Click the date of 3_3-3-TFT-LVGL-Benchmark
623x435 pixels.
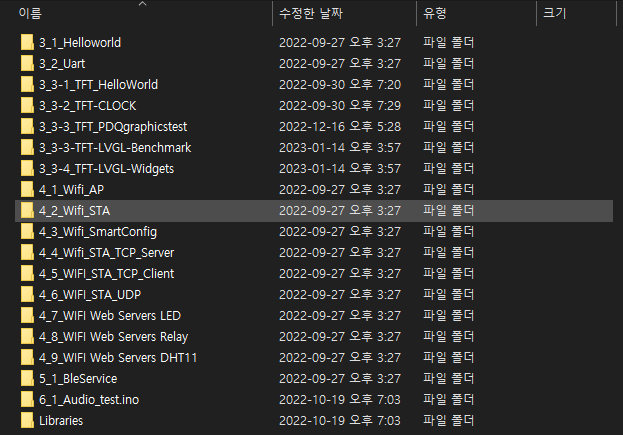[x=340, y=148]
